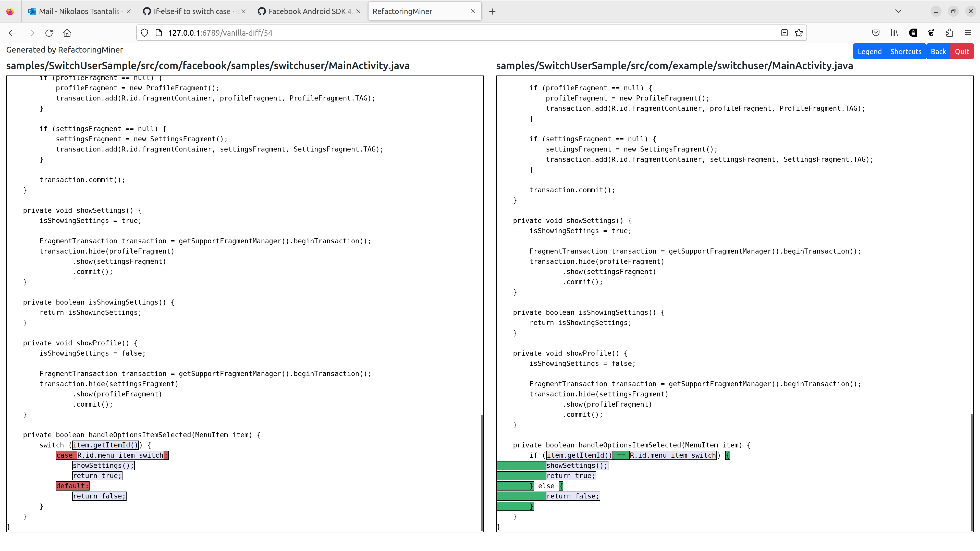
Task: Open the Extensions puzzle-piece menu
Action: click(950, 33)
